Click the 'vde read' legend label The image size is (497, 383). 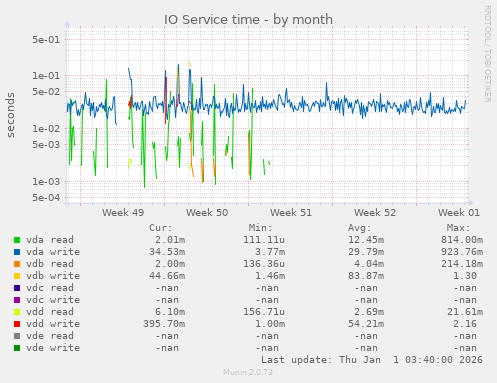click(x=50, y=336)
